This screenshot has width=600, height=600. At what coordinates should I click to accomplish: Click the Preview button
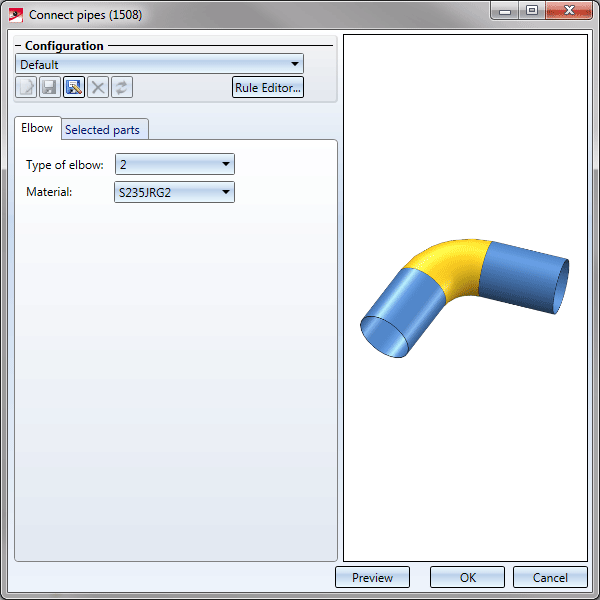372,577
